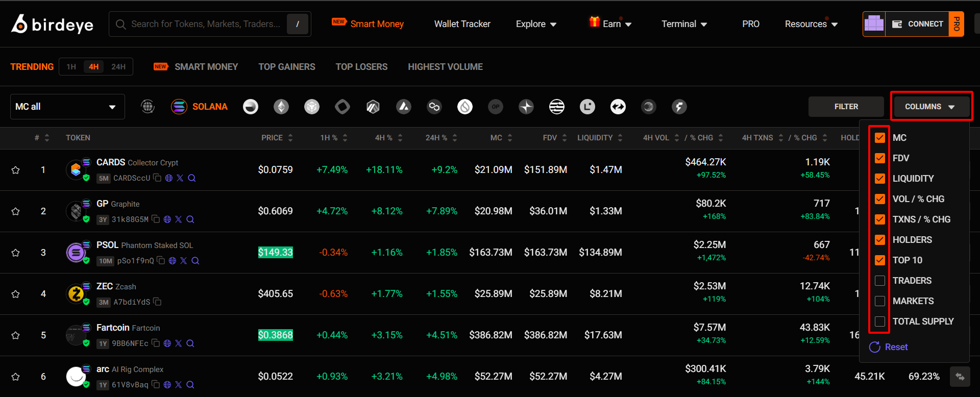Screen dimensions: 980x397
Task: Uncheck the TXNS / % CHG checkbox
Action: 880,219
